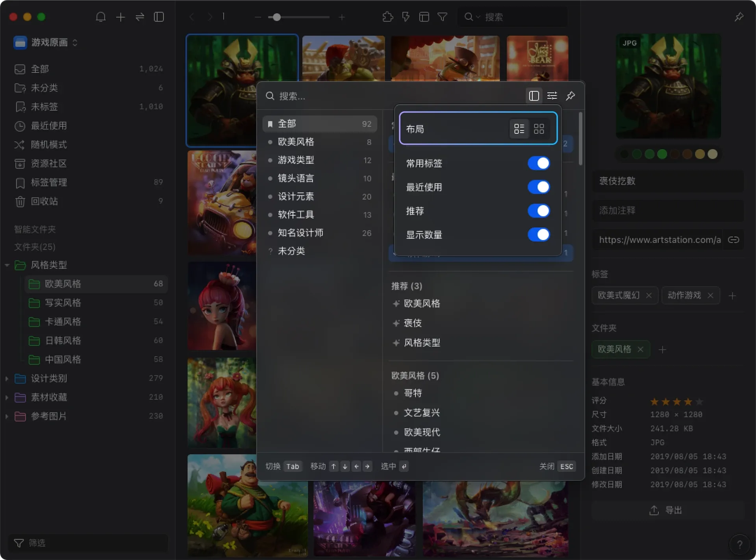Select the grid layout icon
This screenshot has height=560, width=756.
(x=539, y=129)
